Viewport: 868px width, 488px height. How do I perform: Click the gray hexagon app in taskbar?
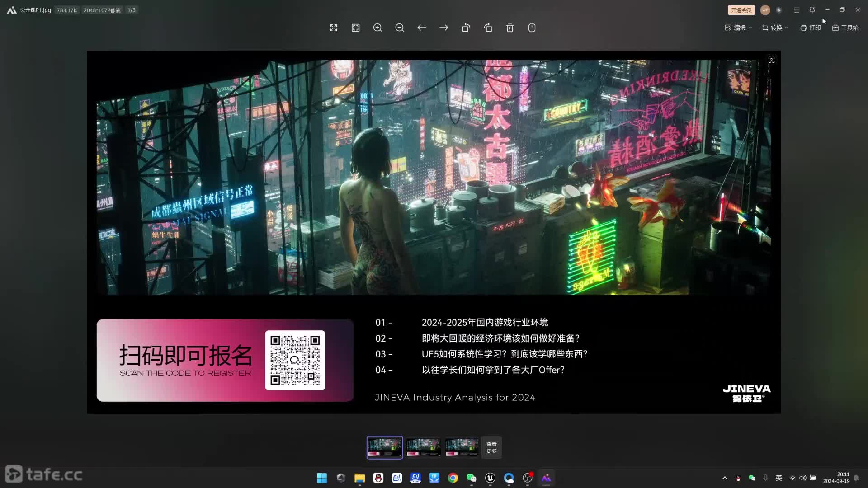pos(341,478)
